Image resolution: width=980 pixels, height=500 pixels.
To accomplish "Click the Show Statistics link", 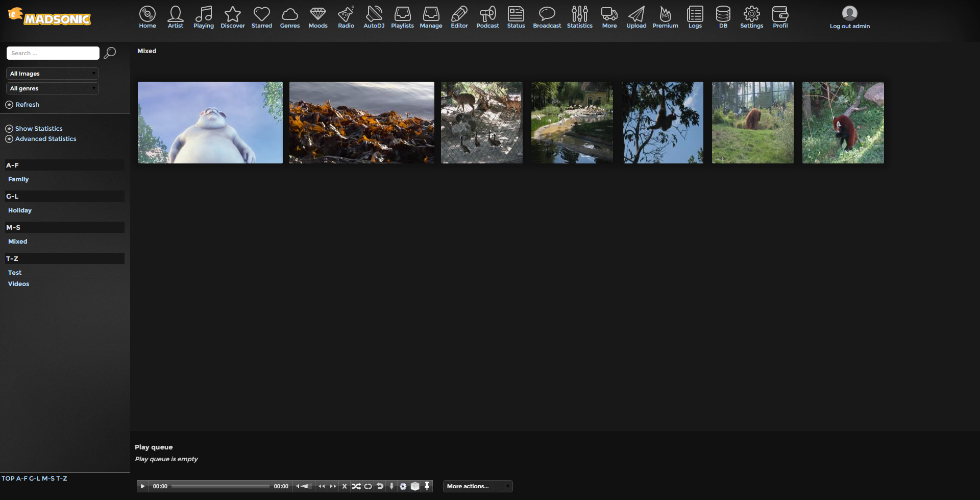I will [x=39, y=129].
